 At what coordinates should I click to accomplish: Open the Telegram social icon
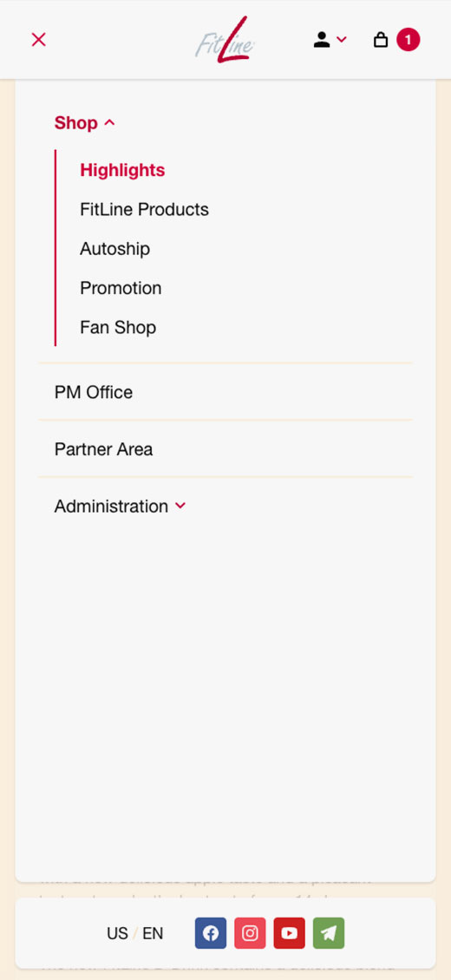329,933
